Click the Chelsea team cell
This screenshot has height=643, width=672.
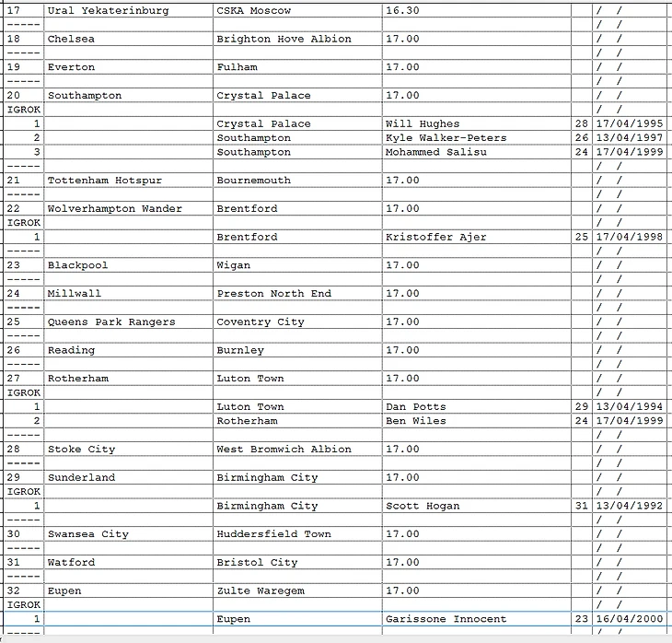72,40
